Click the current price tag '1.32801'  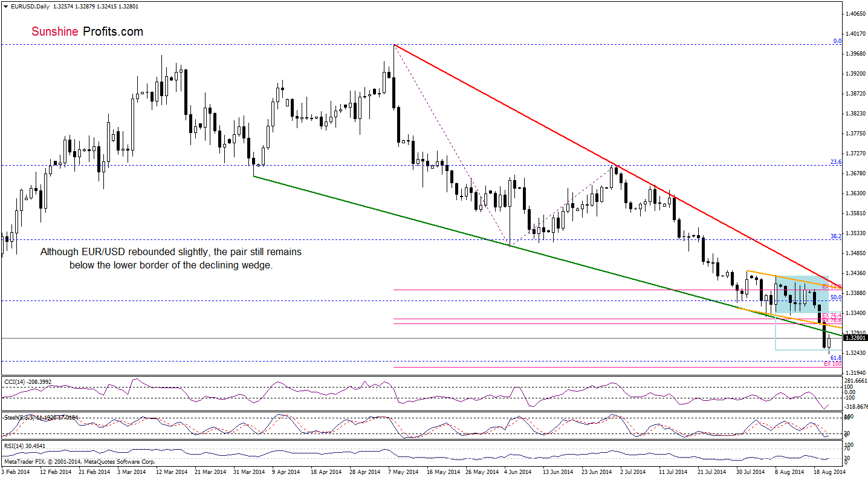855,338
